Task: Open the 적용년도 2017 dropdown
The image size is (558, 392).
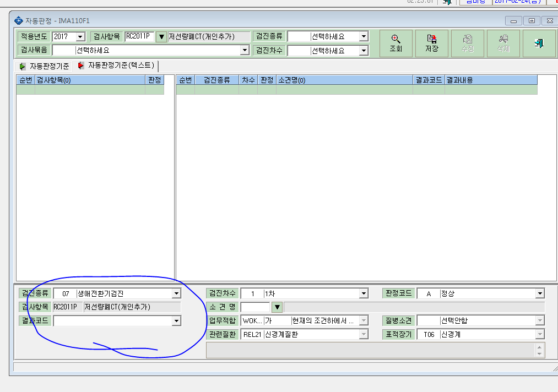Action: 80,37
